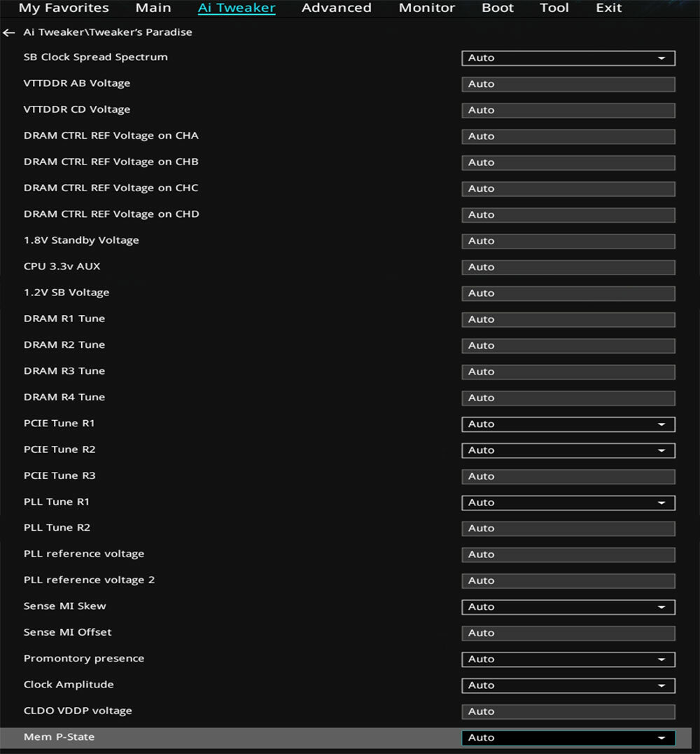
Task: Expand the PLL Tune R1 dropdown
Action: (568, 503)
